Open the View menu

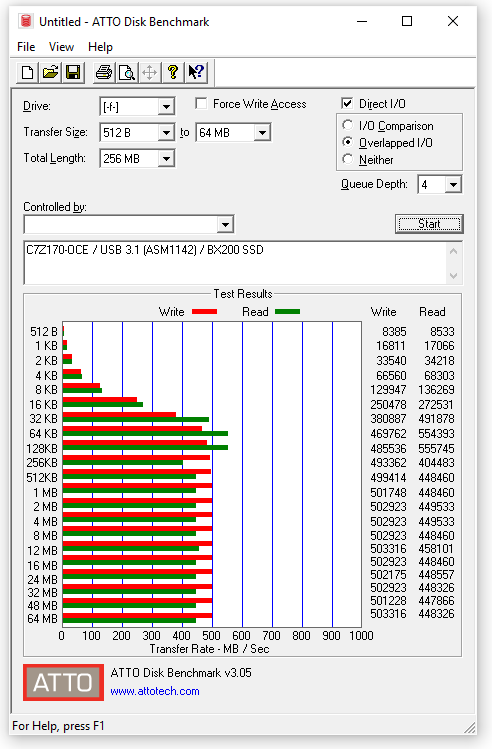point(61,47)
